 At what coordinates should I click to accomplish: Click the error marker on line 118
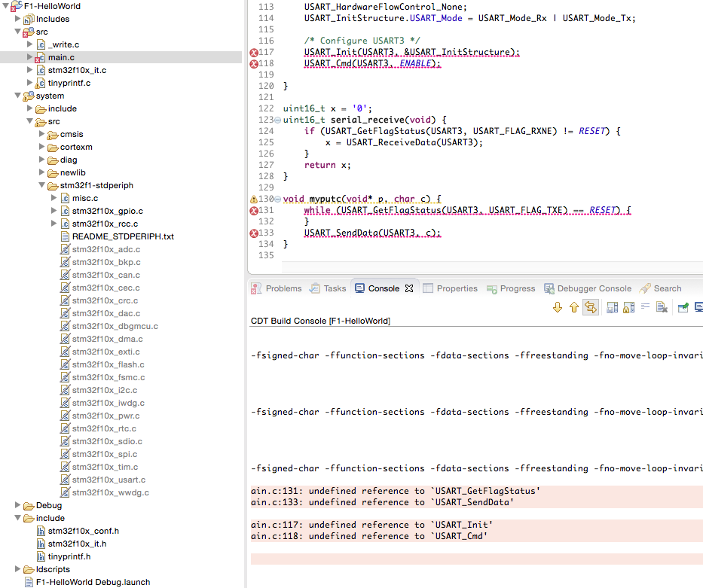coord(254,63)
